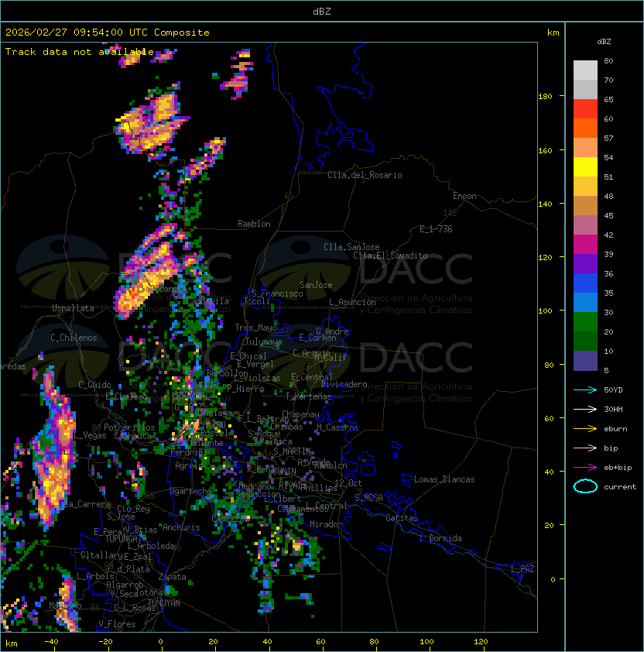This screenshot has height=652, width=644.
Task: Pick the bright yellow 51-54 dBZ swatch
Action: point(585,167)
